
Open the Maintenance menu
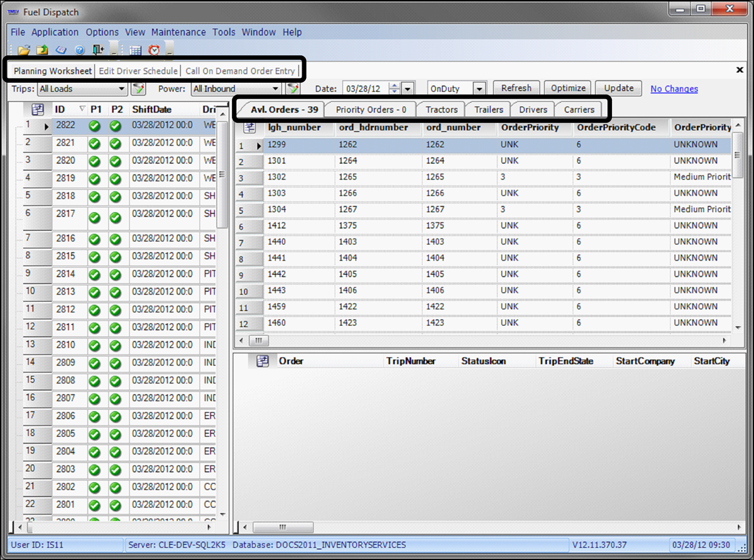point(178,32)
